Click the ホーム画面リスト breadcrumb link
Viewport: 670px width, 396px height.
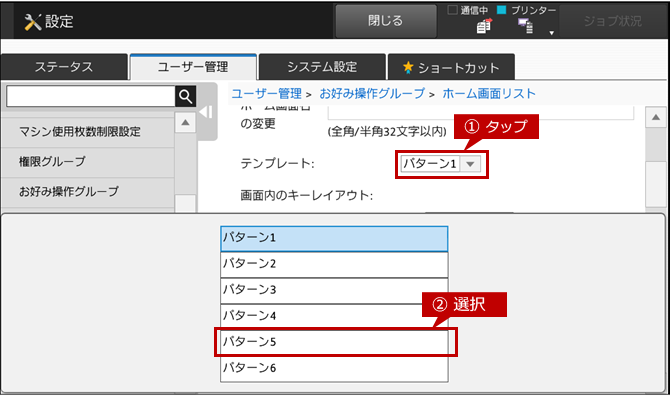coord(489,94)
